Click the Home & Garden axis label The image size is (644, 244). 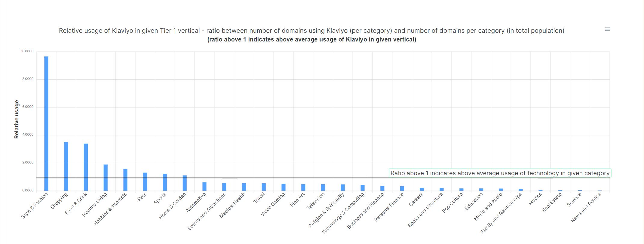(x=173, y=206)
